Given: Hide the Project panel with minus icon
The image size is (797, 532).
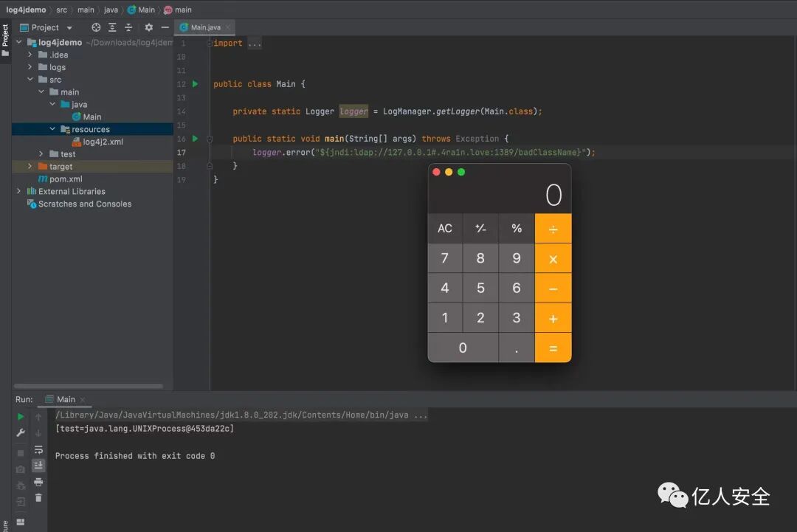Looking at the screenshot, I should point(165,27).
